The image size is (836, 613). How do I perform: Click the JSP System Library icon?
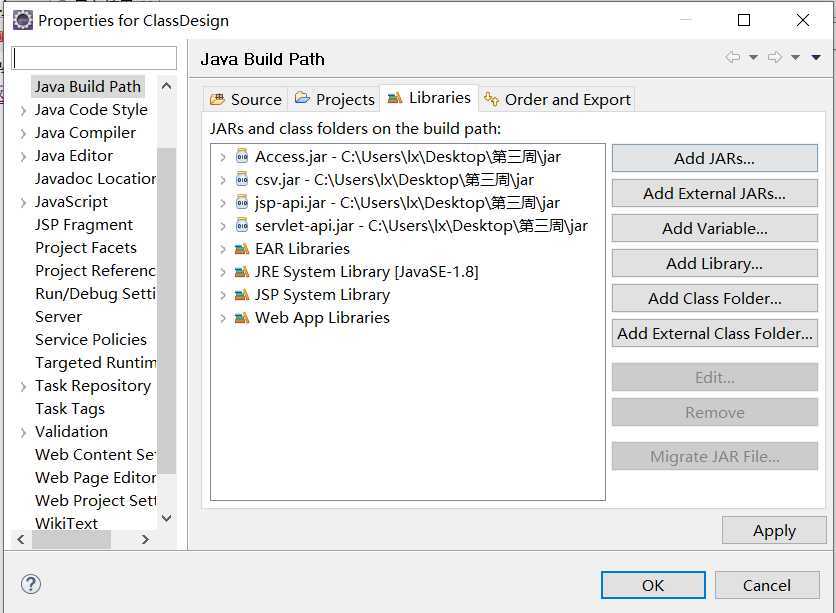pyautogui.click(x=242, y=295)
